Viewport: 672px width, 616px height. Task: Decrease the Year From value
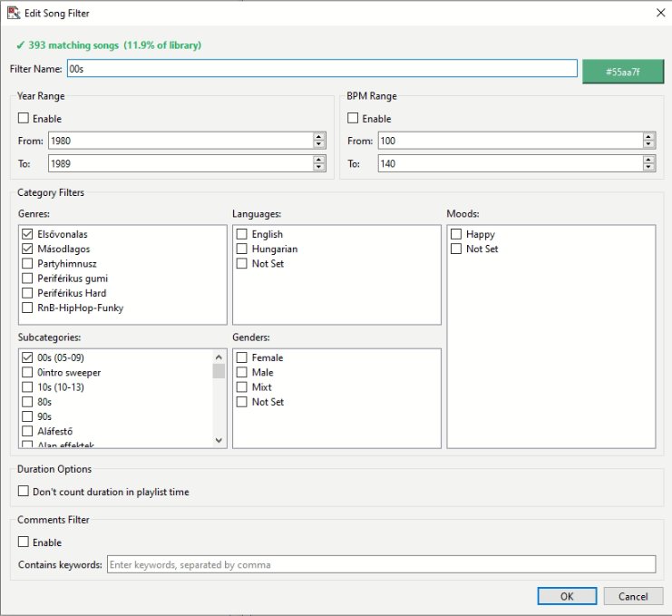click(319, 145)
